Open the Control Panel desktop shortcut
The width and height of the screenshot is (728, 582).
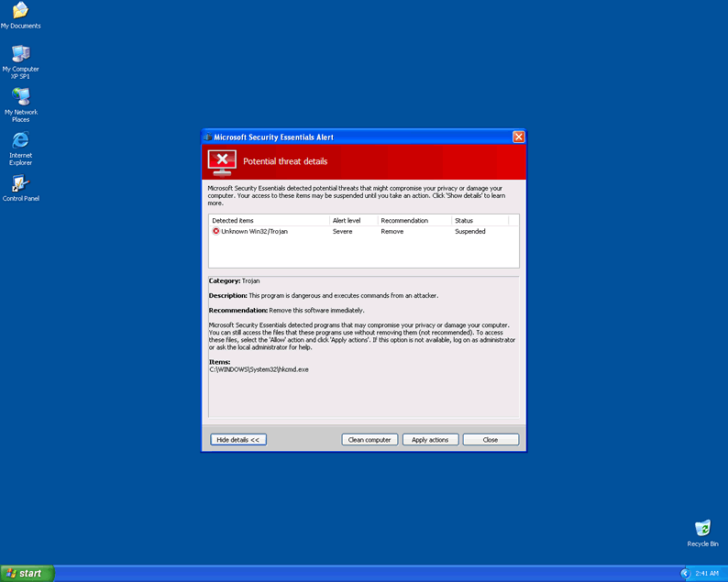pos(20,183)
